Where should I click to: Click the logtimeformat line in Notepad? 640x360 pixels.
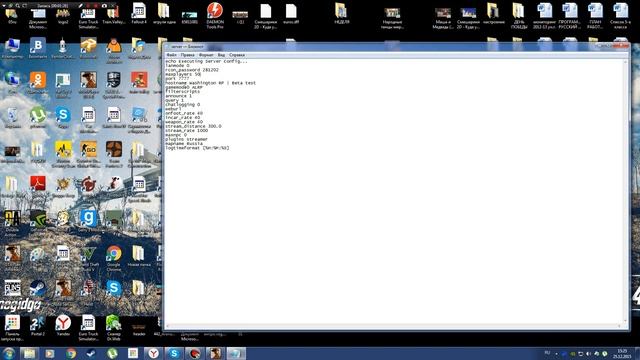pos(197,148)
